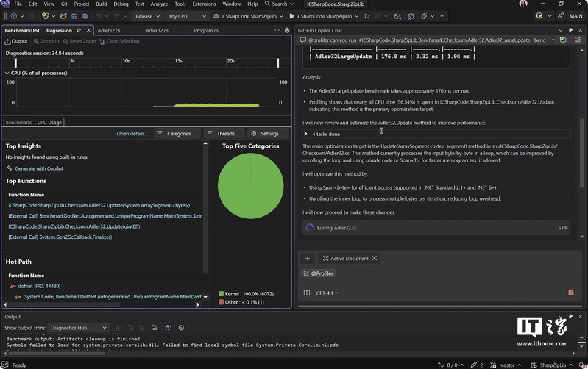
Task: Open the GPT-4.1 model picker
Action: point(327,293)
